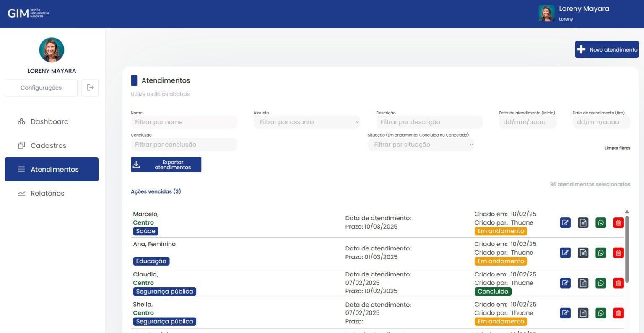Open the Filtrar por assunto dropdown
644x333 pixels.
coord(306,122)
